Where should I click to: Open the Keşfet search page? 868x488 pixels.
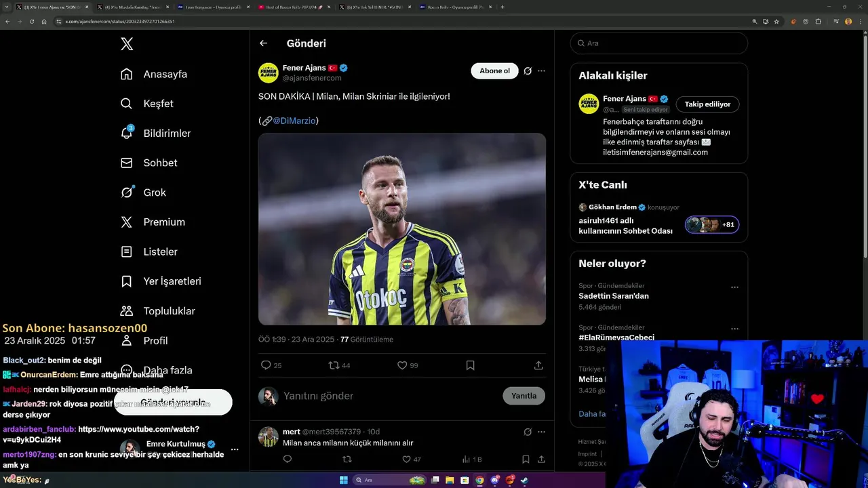point(147,104)
